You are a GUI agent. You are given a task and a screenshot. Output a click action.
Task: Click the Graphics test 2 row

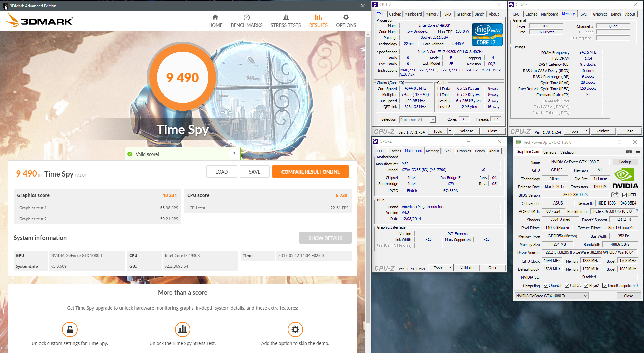click(x=98, y=219)
